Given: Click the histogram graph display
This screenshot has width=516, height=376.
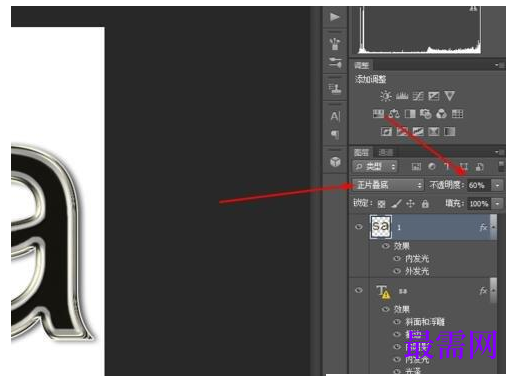Looking at the screenshot, I should (420, 30).
